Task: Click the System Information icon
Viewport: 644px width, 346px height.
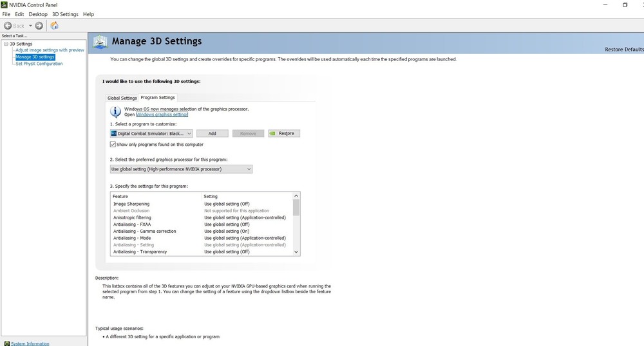Action: [x=6, y=343]
